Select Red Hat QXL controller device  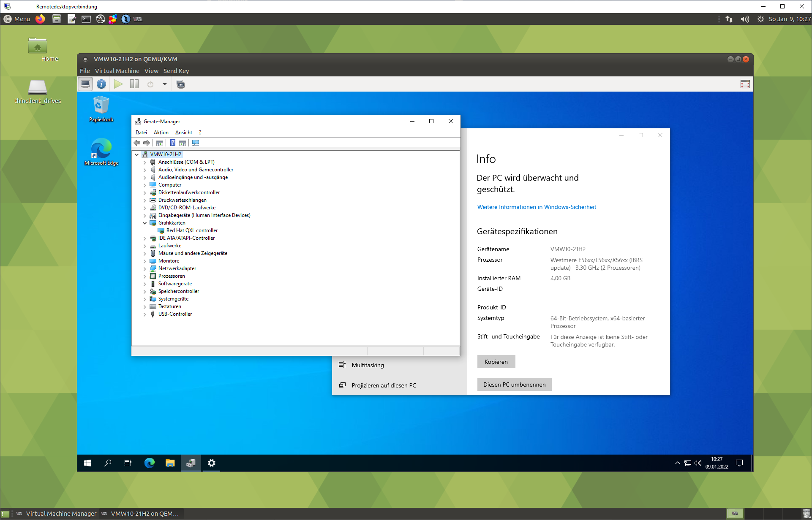coord(192,230)
